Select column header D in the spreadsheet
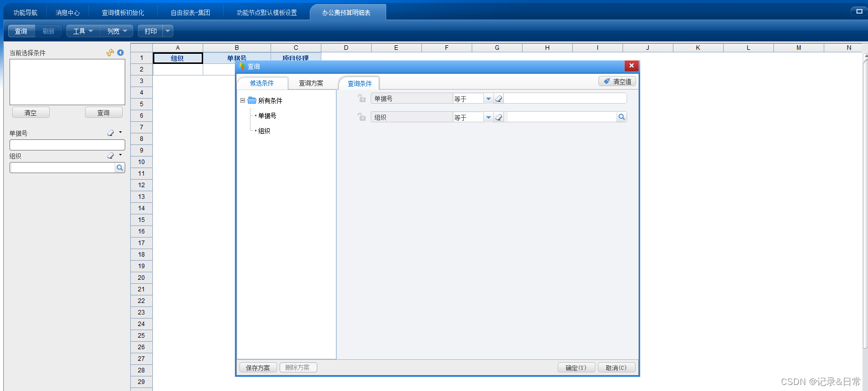 tap(346, 48)
